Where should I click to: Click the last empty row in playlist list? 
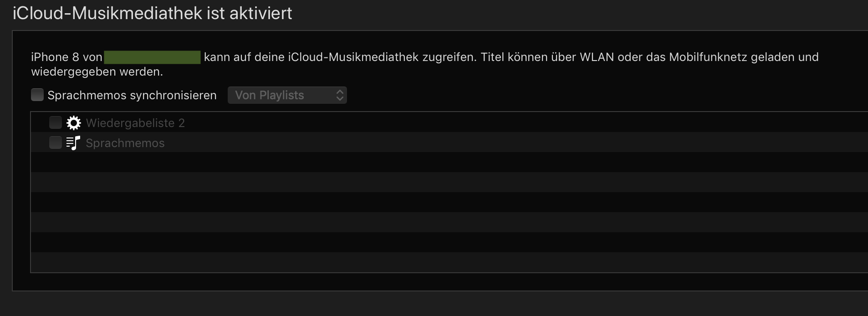click(410, 262)
